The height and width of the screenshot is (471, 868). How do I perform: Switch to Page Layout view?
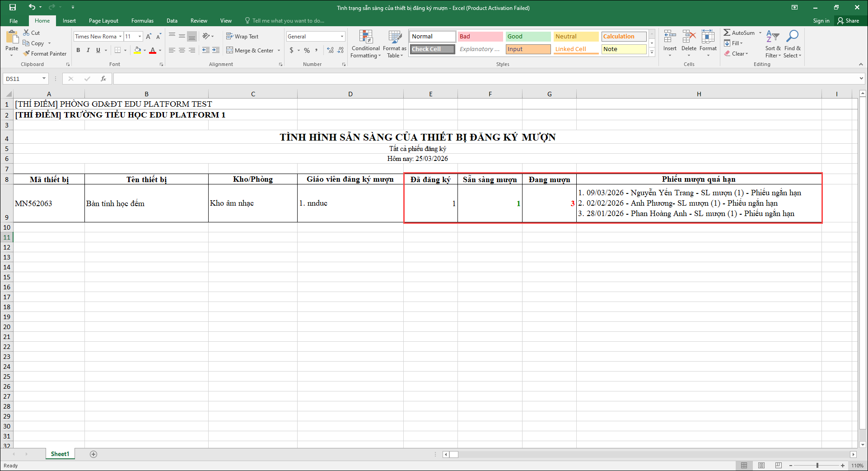761,466
